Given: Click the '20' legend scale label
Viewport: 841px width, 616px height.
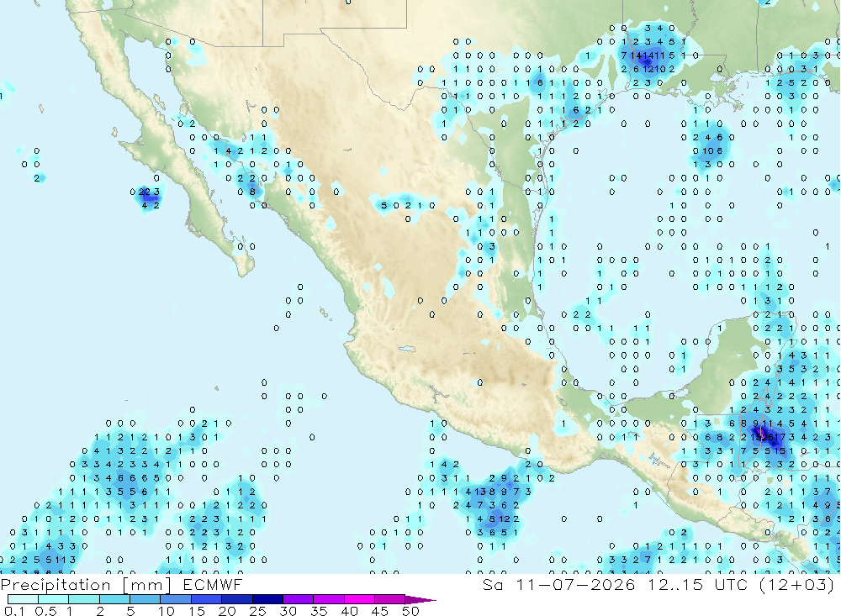Looking at the screenshot, I should click(x=227, y=611).
